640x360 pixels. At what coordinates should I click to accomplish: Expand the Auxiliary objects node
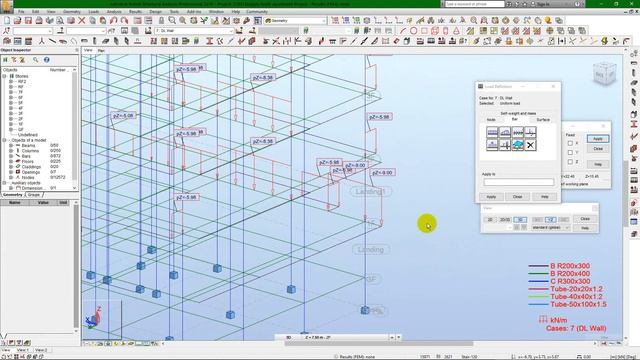(x=5, y=183)
